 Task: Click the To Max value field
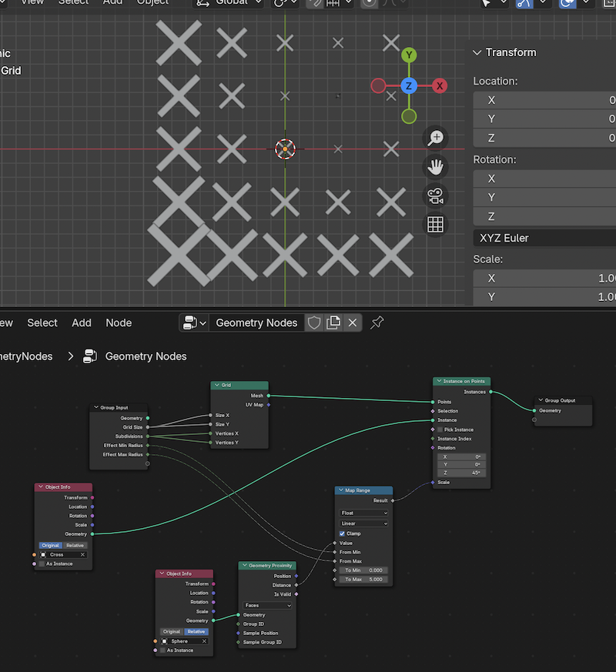pos(363,579)
